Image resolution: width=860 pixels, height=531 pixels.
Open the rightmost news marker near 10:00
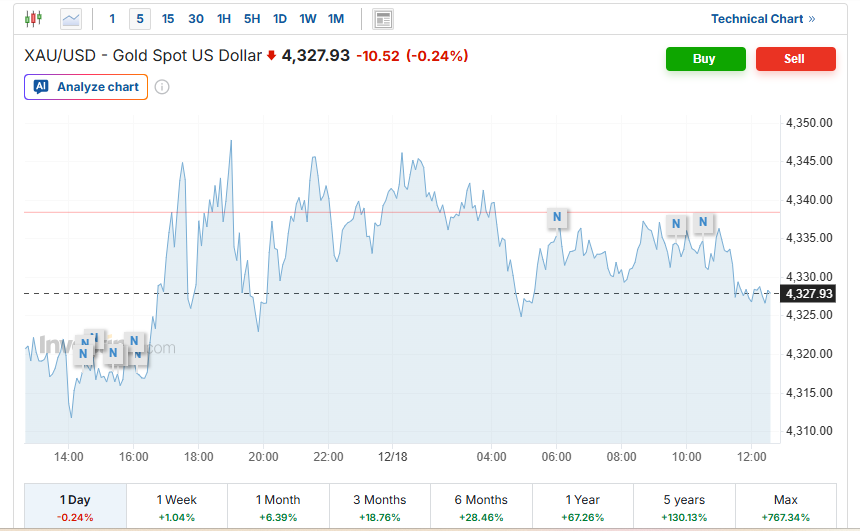(x=703, y=222)
